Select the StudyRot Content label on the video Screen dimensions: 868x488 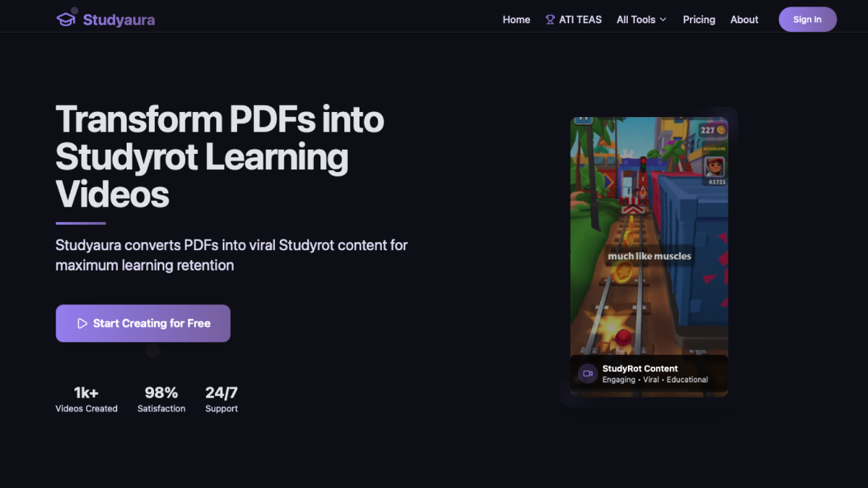(x=639, y=369)
